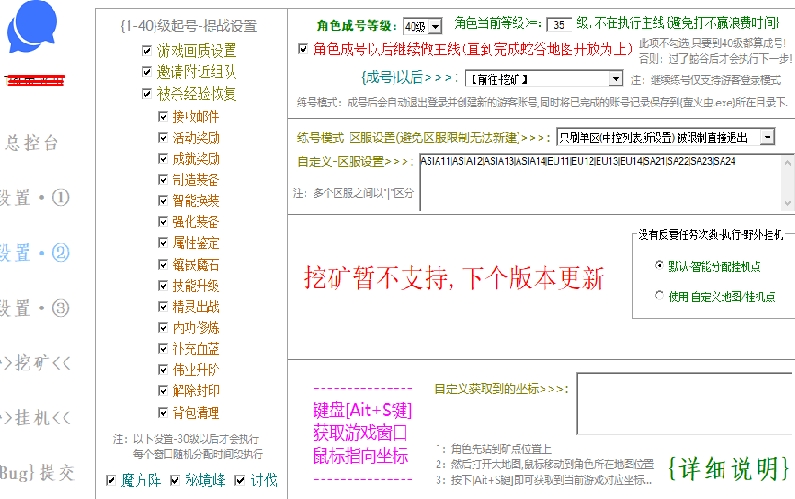Viewport: 795px width, 499px height.
Task: Click the 挖矿暂不支持 red notice text
Action: (x=454, y=277)
